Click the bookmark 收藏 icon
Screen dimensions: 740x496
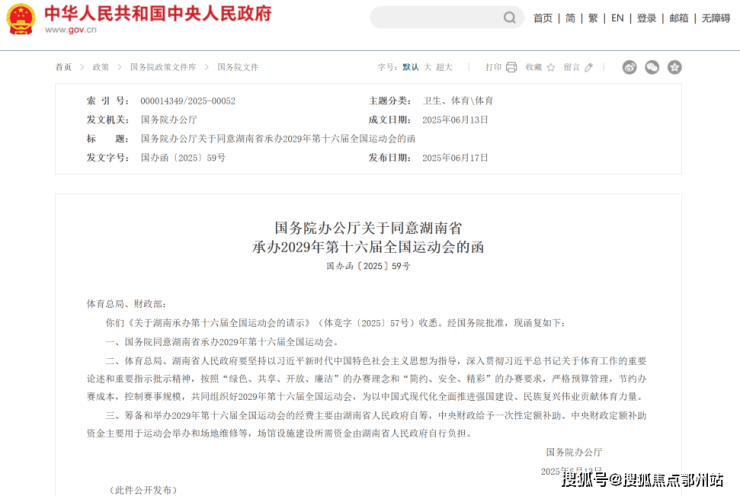pos(551,67)
